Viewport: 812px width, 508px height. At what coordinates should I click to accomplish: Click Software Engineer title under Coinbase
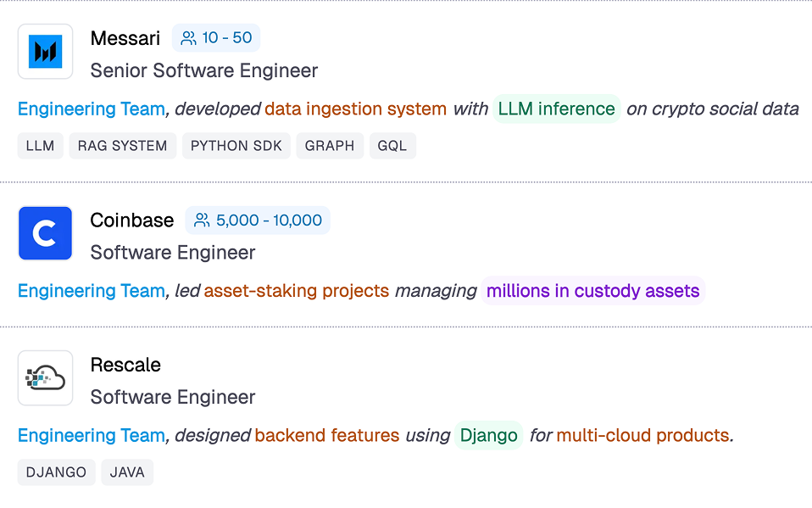coord(173,253)
